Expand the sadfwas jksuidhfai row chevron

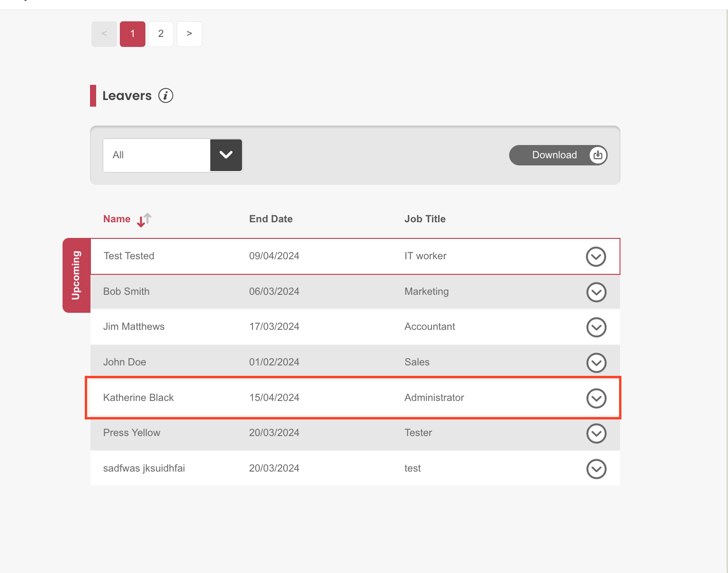[x=596, y=469]
